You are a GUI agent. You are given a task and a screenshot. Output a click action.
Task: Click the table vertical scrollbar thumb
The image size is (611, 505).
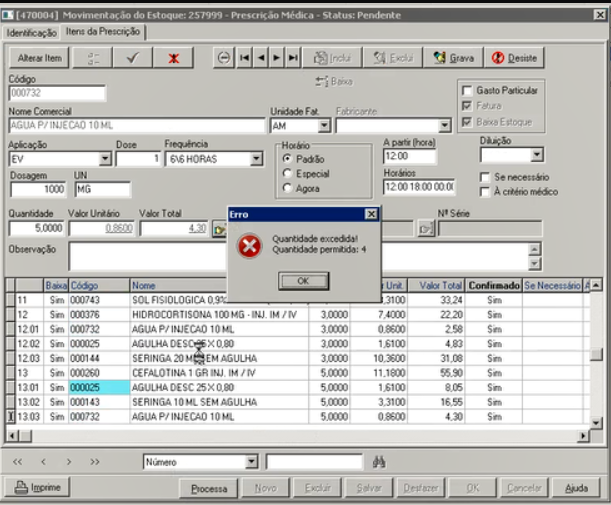596,354
